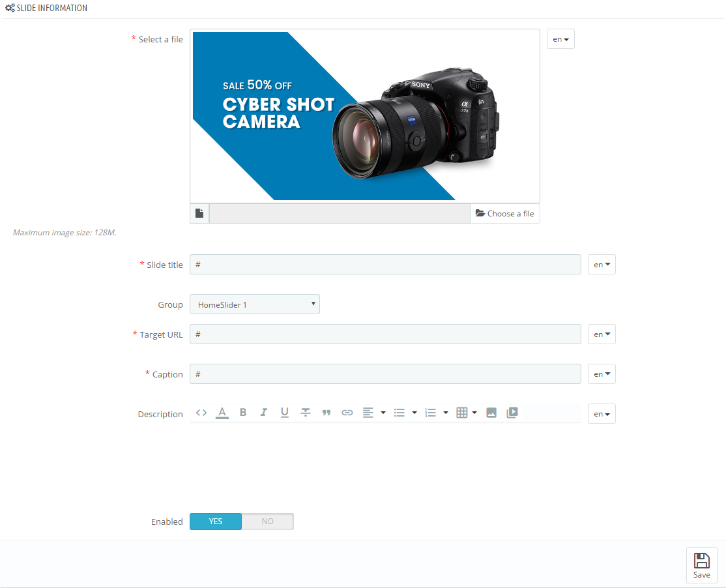Apply strikethrough in Description editor
The width and height of the screenshot is (726, 588).
(x=306, y=413)
